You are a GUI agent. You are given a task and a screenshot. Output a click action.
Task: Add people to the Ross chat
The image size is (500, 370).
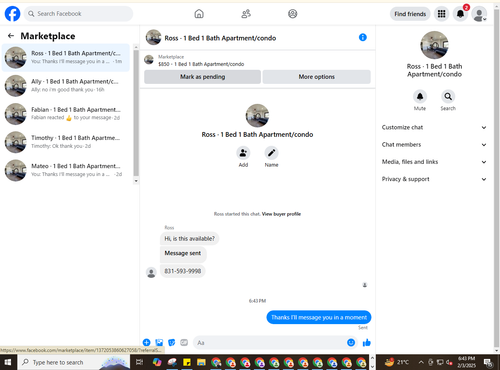coord(243,153)
